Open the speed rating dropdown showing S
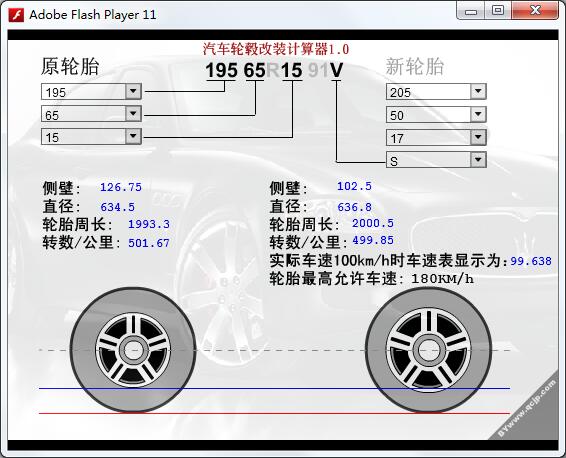This screenshot has width=566, height=458. (x=436, y=160)
